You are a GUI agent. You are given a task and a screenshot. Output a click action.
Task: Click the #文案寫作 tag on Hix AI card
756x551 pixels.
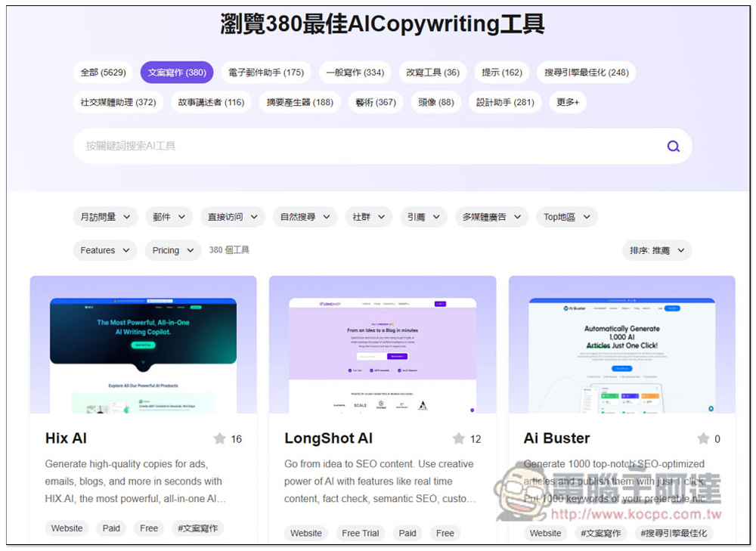(x=197, y=528)
